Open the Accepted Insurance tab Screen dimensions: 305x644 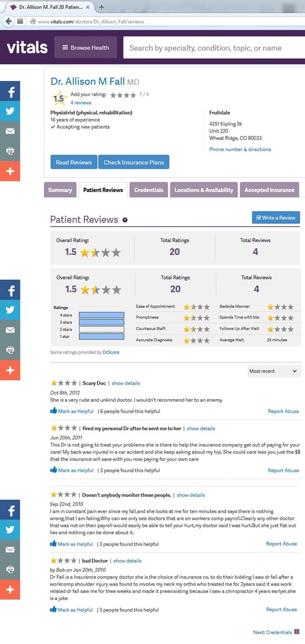click(270, 190)
